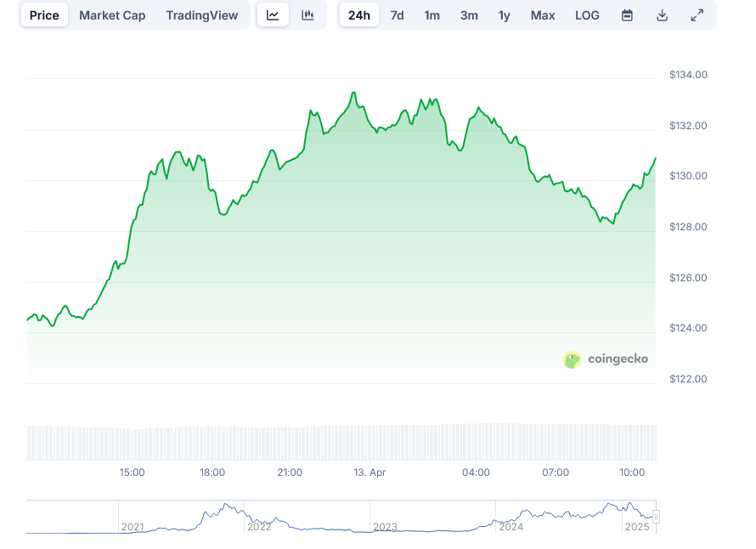Image resolution: width=756 pixels, height=549 pixels.
Task: Open the Price tab
Action: (x=44, y=15)
